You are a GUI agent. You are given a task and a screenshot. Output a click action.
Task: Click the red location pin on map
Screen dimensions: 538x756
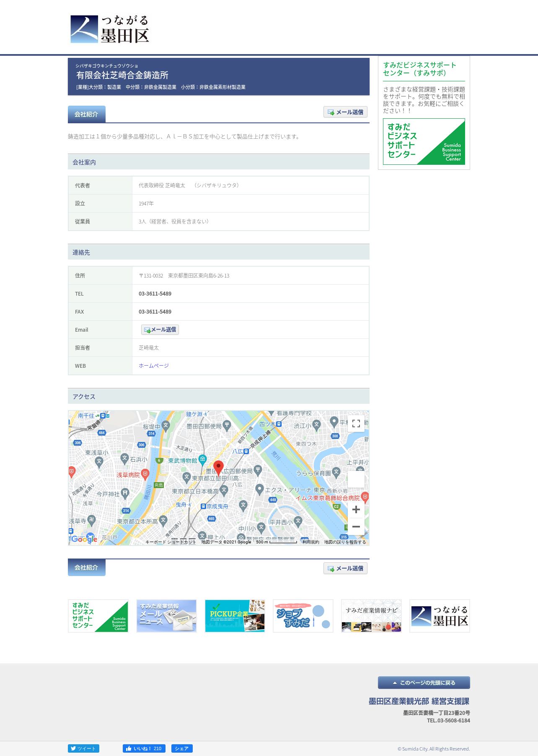click(x=218, y=468)
